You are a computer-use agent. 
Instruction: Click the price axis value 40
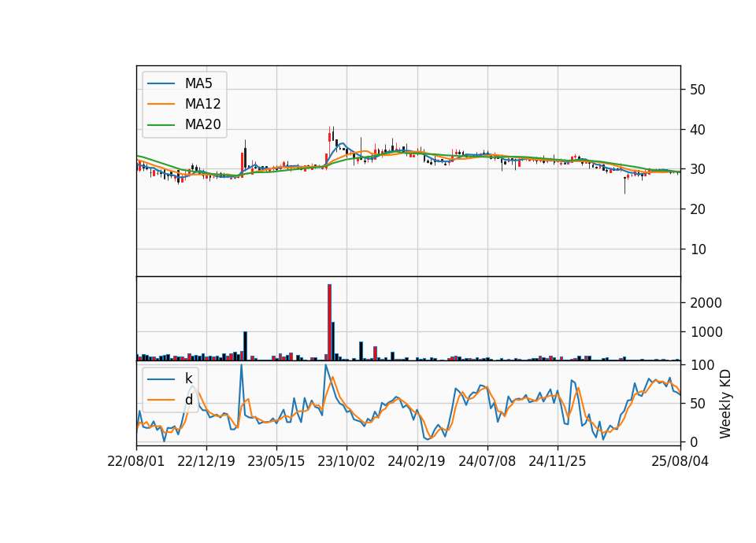698,130
